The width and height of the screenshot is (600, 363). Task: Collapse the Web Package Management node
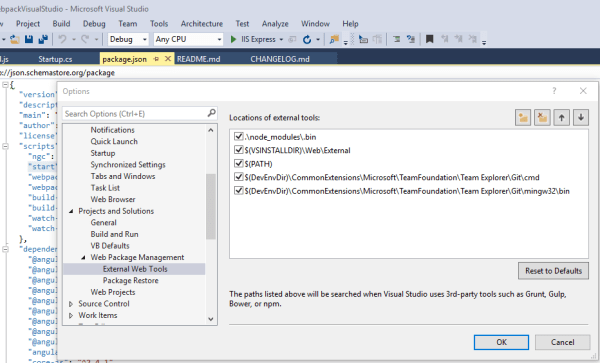(x=83, y=257)
